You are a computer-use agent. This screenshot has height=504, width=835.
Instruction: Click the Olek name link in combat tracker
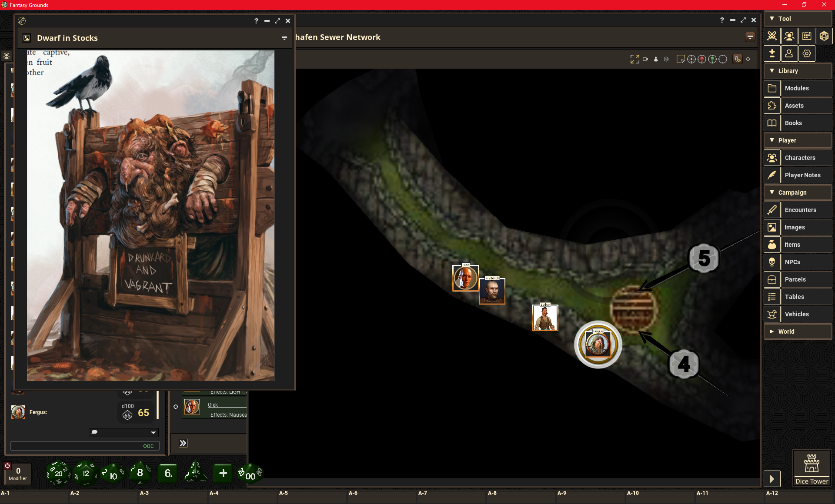(x=213, y=405)
